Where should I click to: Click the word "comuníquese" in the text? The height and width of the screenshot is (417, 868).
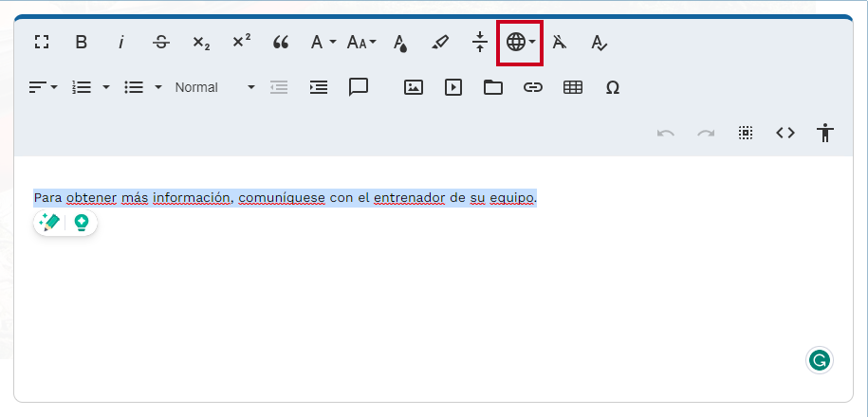coord(282,197)
